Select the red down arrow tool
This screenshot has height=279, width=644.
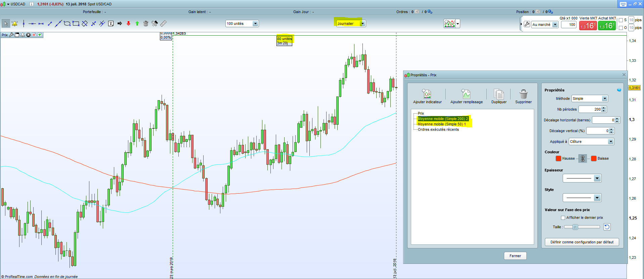pos(128,24)
